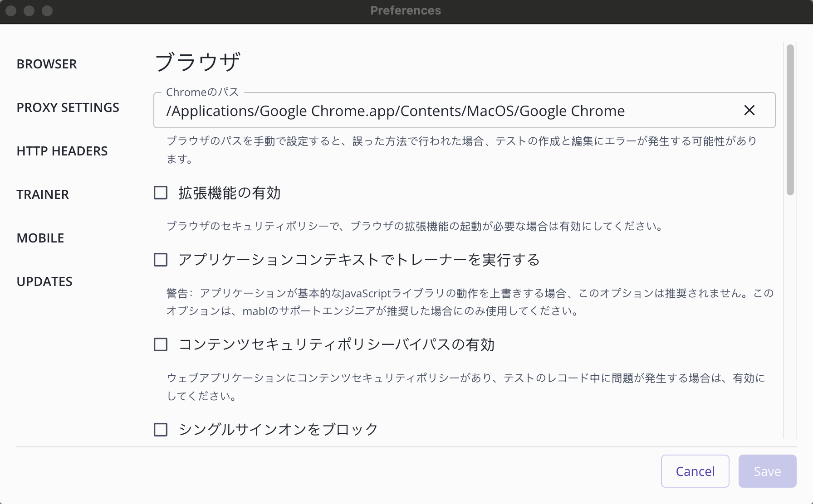Switch to PROXY SETTINGS section
The image size is (813, 504).
pos(68,107)
